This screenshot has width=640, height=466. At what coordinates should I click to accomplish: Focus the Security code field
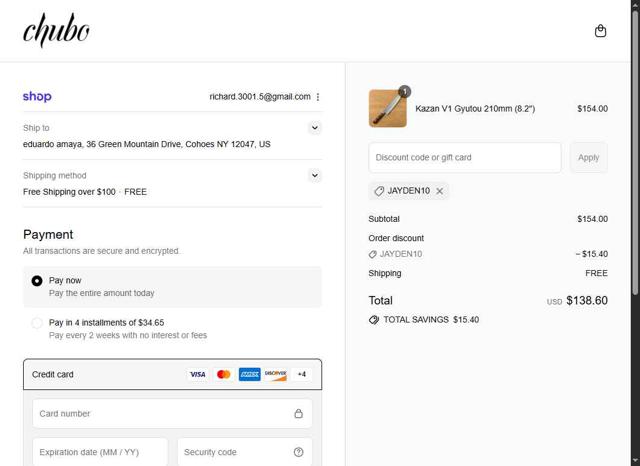(245, 452)
